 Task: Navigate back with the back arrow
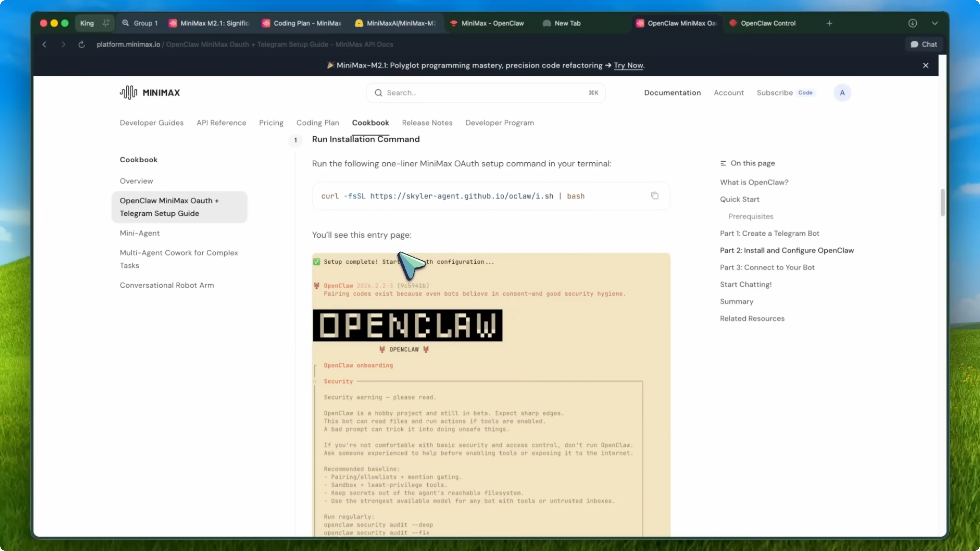[x=44, y=44]
